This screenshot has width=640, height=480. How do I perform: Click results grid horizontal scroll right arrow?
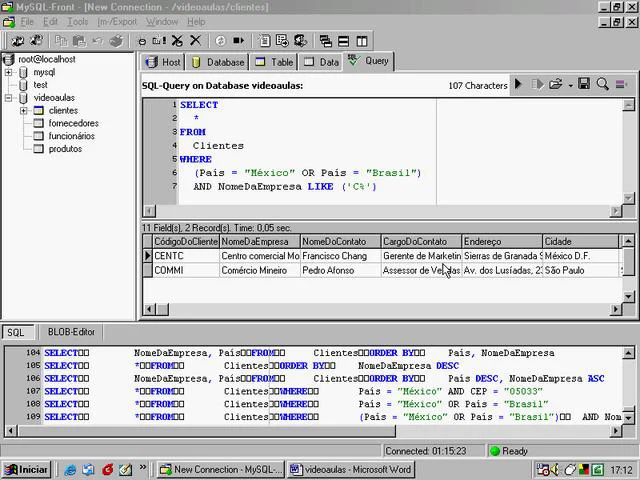click(616, 309)
